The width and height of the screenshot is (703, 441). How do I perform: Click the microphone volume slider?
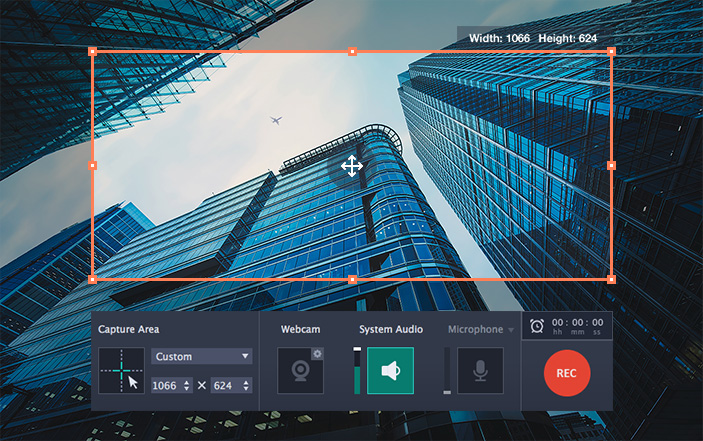[x=447, y=371]
